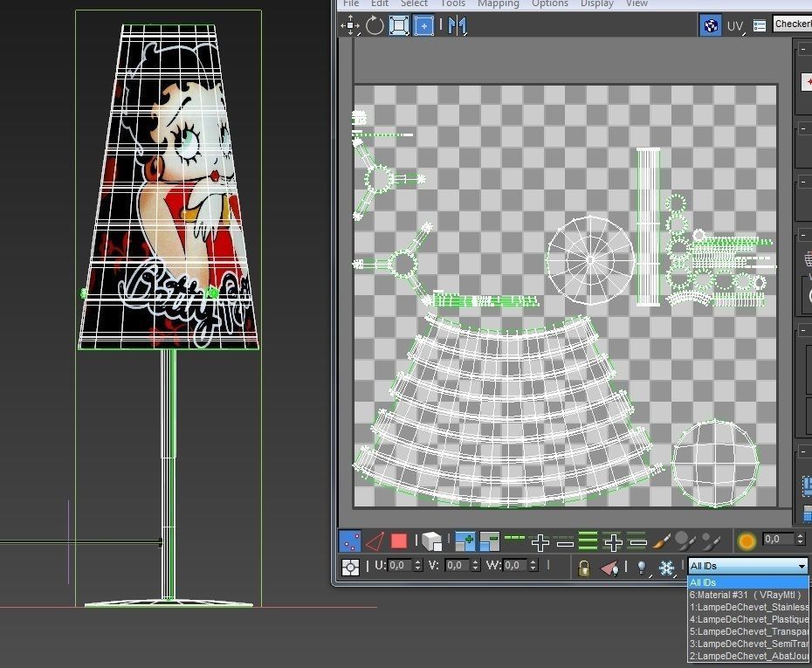The width and height of the screenshot is (812, 668).
Task: Choose All IDs in the dropdown list
Action: tap(747, 582)
